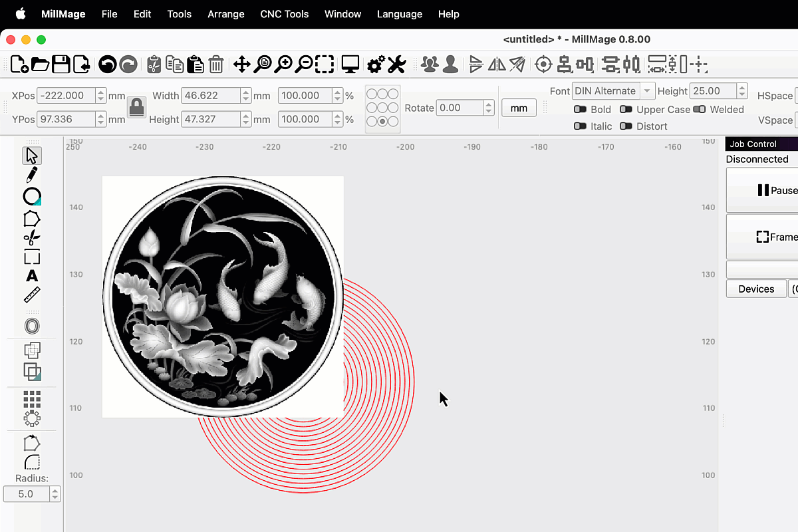
Task: Open the CNC Tools menu
Action: [x=284, y=14]
